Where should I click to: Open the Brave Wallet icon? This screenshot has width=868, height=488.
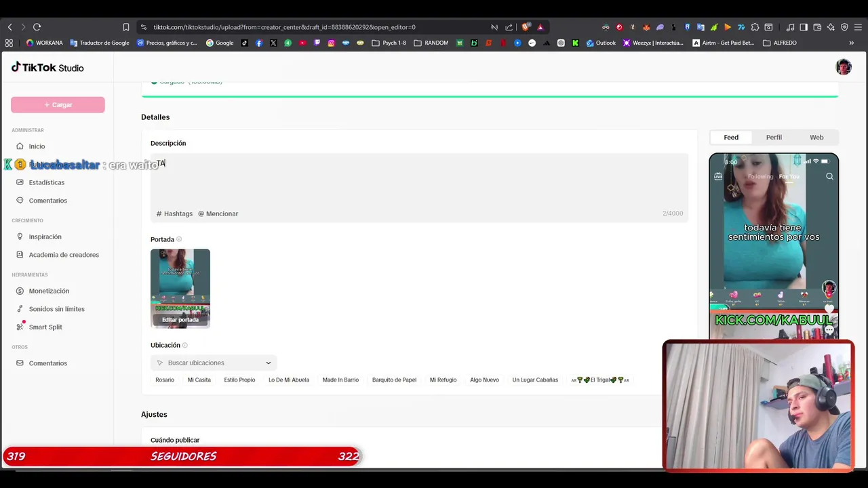[x=817, y=27]
